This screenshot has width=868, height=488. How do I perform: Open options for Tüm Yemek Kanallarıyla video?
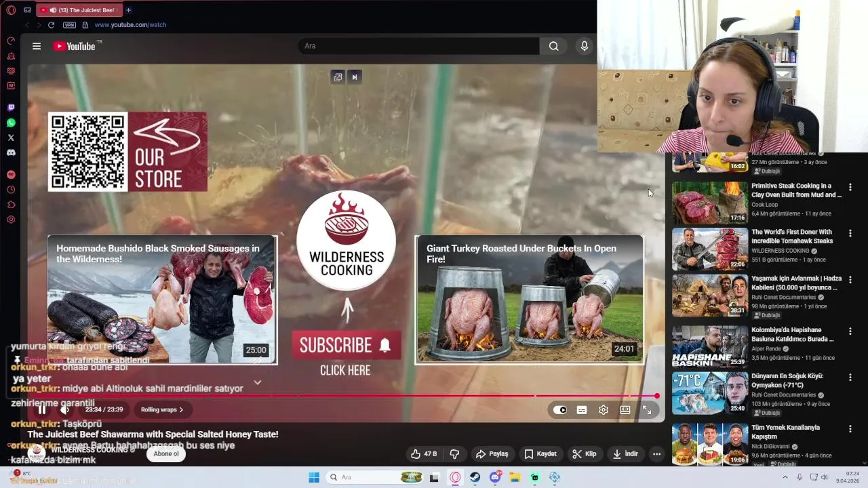point(850,428)
